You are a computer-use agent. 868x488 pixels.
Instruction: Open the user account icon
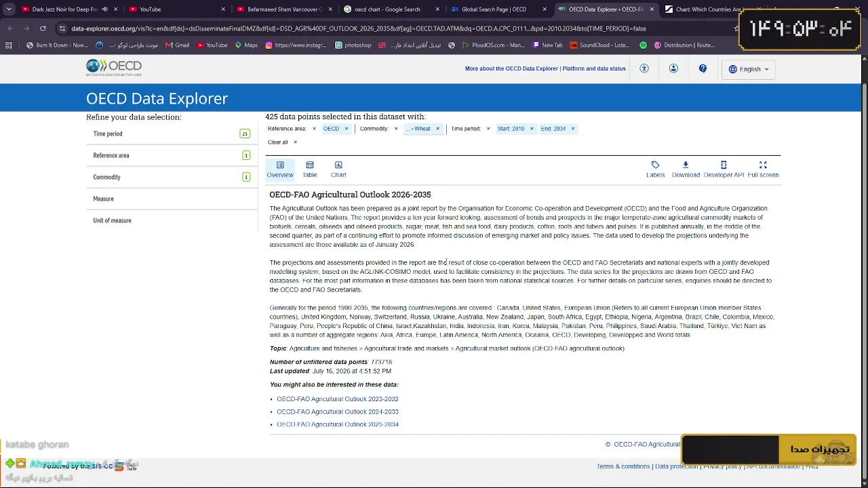pos(673,68)
